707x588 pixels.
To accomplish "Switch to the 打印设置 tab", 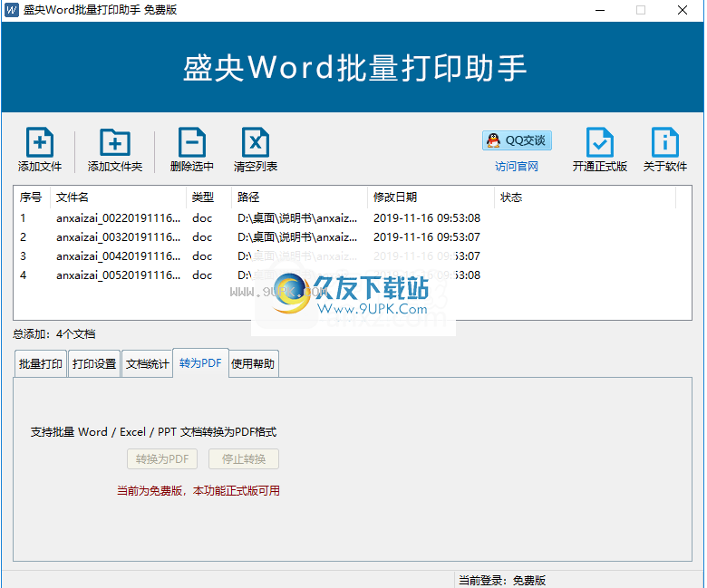I will click(x=94, y=363).
